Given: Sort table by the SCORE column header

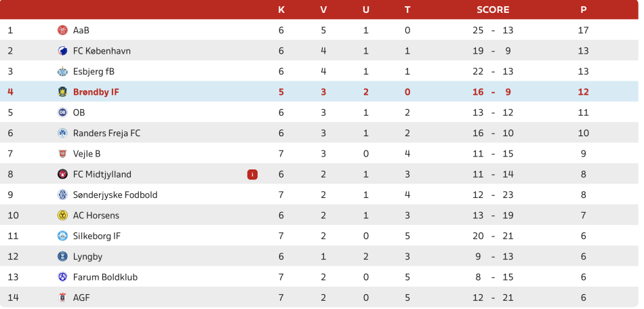Looking at the screenshot, I should [493, 9].
